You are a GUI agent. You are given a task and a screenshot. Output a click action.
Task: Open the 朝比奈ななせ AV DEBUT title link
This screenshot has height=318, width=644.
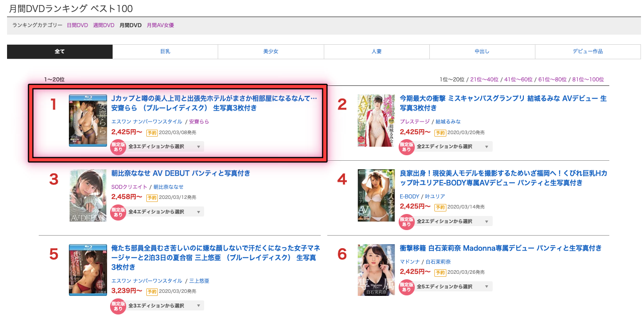[x=180, y=173]
